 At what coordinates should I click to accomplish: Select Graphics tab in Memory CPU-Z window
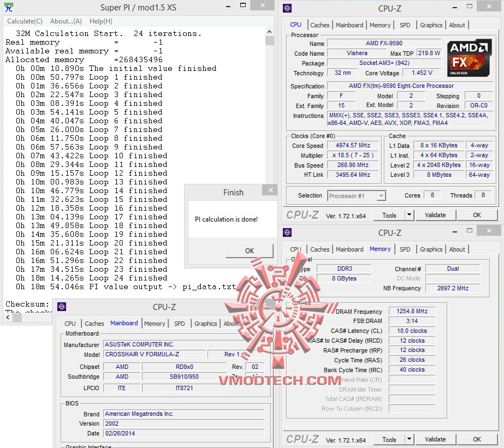point(431,249)
